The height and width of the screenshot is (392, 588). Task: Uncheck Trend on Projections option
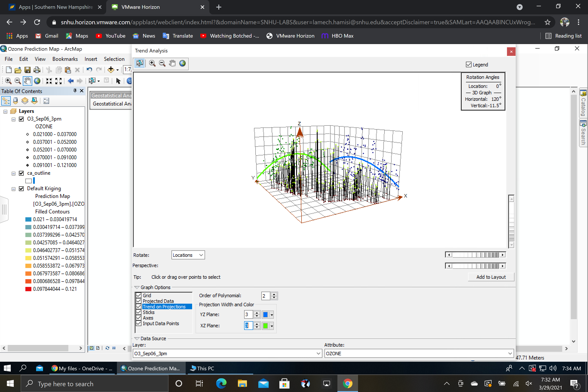pos(139,306)
